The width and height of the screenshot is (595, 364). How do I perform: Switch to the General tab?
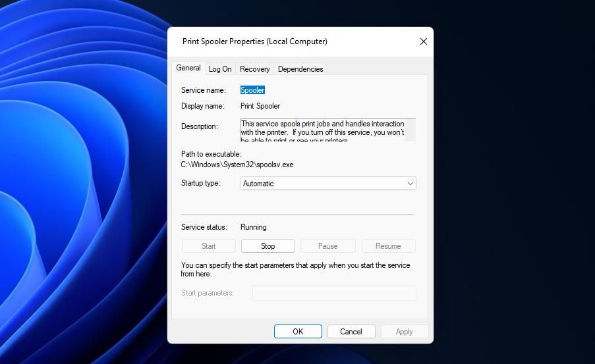click(x=188, y=68)
